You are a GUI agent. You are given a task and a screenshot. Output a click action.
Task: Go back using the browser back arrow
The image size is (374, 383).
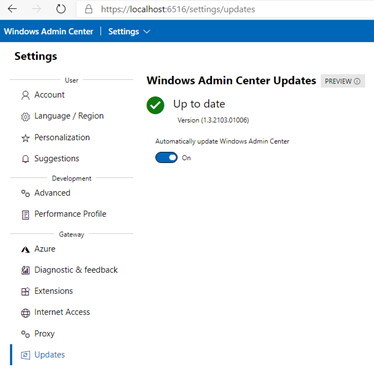coord(12,9)
